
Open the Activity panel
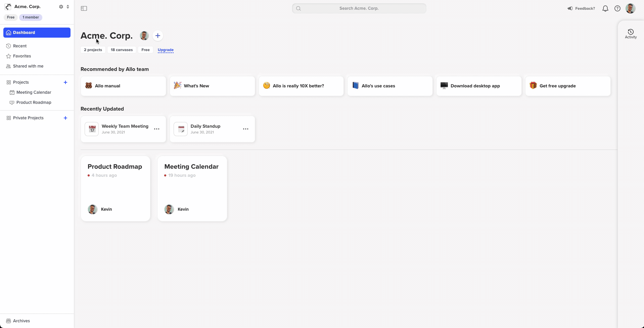point(631,34)
